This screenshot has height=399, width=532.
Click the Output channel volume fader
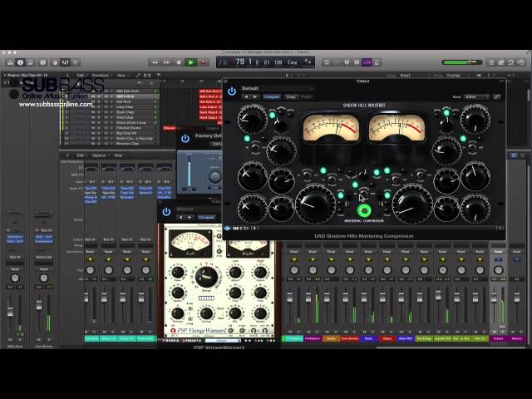pos(494,298)
